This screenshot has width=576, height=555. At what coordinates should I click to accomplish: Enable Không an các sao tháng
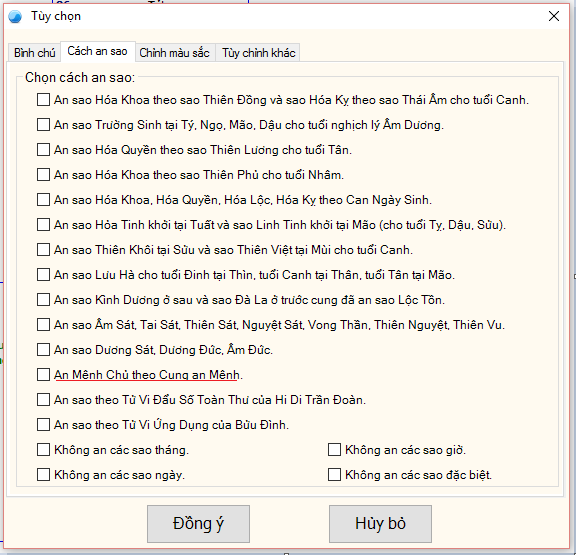tap(43, 450)
